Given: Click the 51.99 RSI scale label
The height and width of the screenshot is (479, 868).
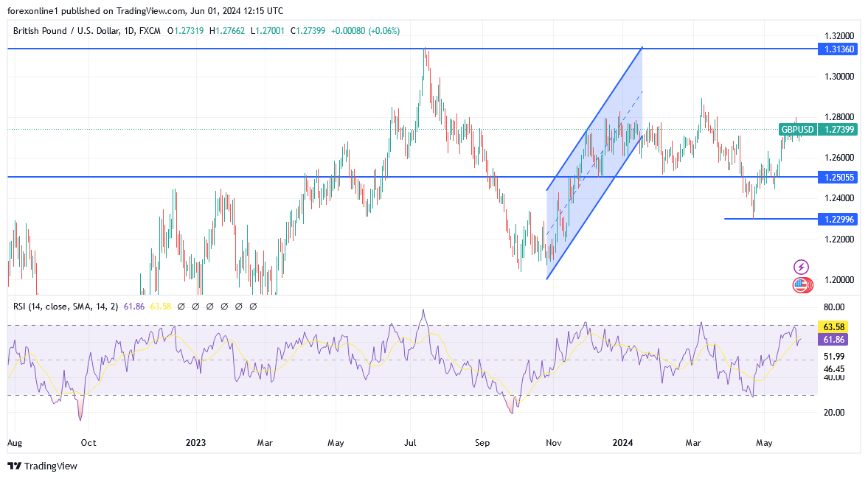Looking at the screenshot, I should [x=834, y=356].
